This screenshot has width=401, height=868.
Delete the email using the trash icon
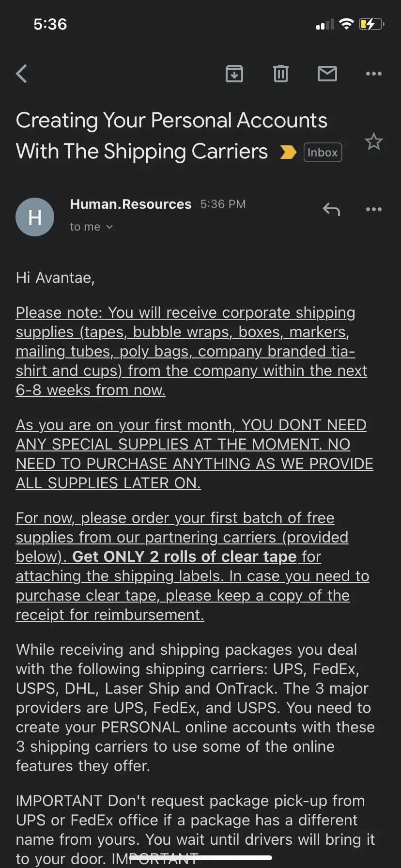[x=281, y=74]
